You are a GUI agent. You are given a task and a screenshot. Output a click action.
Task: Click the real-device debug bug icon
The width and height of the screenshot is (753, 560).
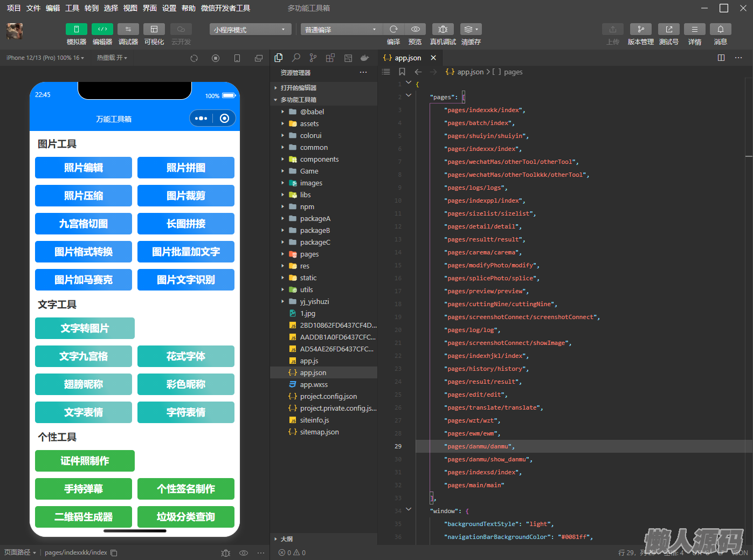[x=443, y=29]
